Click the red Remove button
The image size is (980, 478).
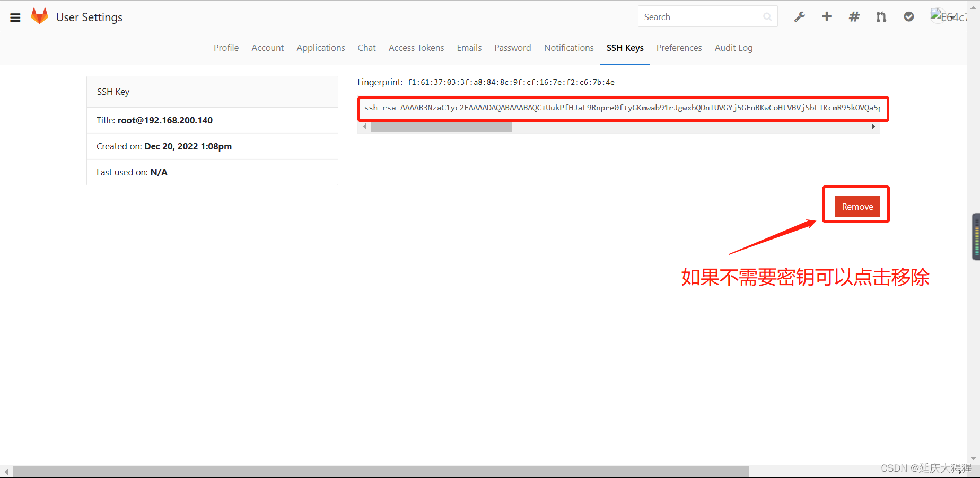point(857,207)
